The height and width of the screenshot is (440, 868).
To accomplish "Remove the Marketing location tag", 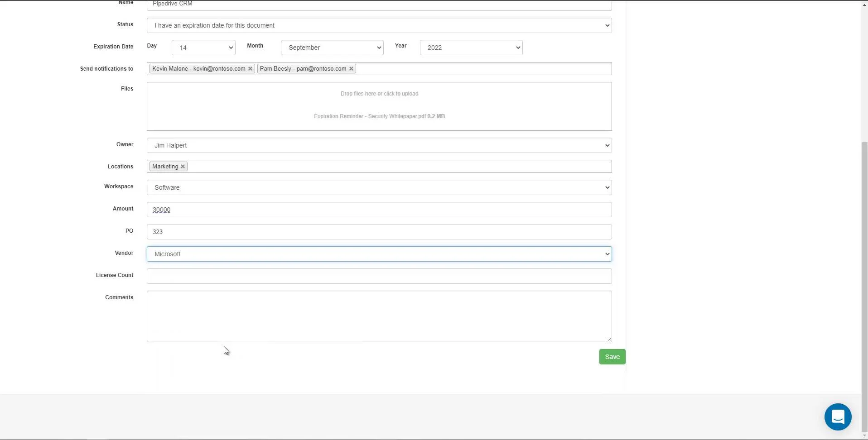I will point(182,166).
